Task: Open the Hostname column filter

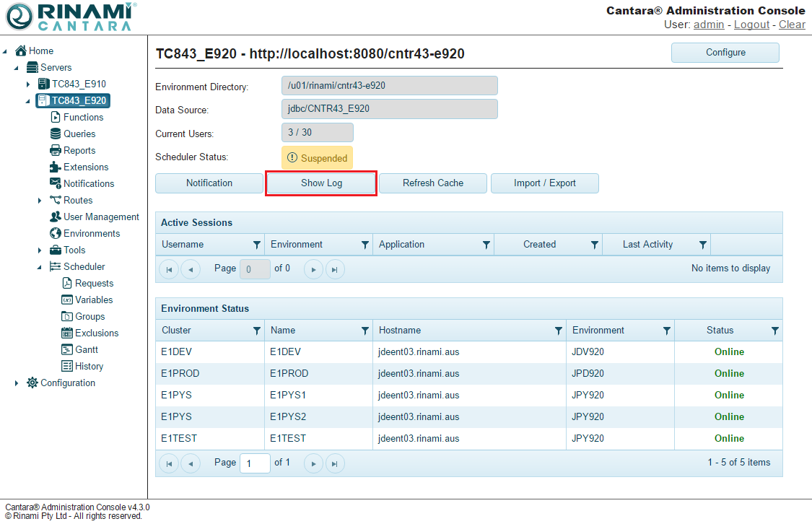Action: click(x=558, y=331)
